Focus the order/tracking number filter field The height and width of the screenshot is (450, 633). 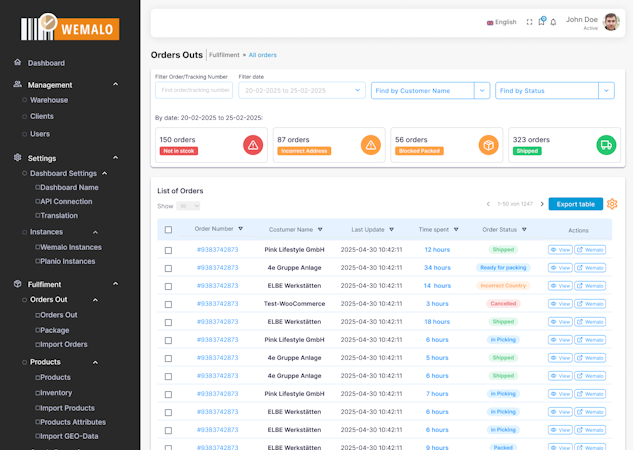194,90
